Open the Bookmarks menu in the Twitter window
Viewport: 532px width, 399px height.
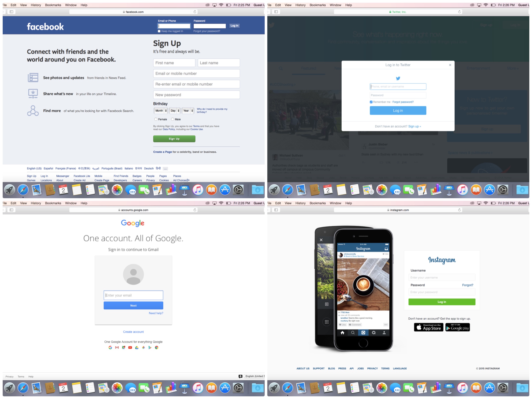(317, 5)
